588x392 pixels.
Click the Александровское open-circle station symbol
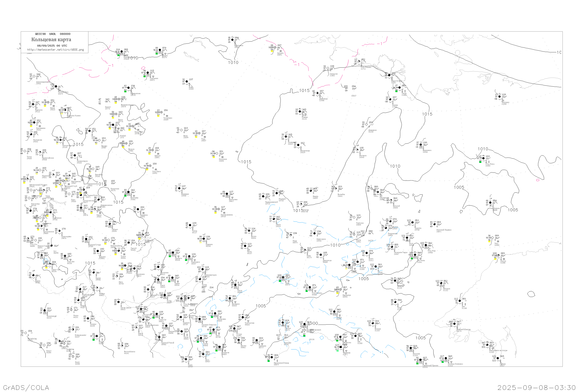(34, 76)
